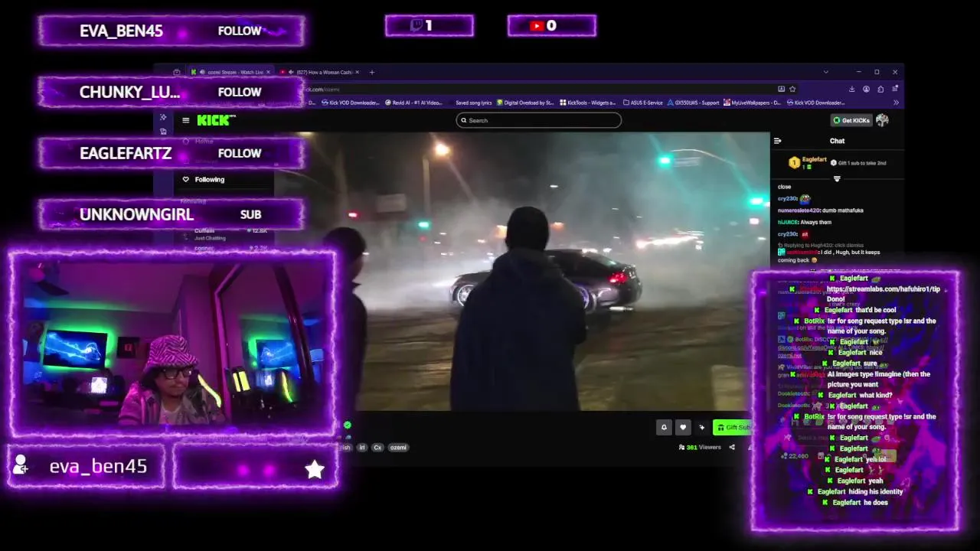Collapse the chat panel arrow icon

point(777,141)
